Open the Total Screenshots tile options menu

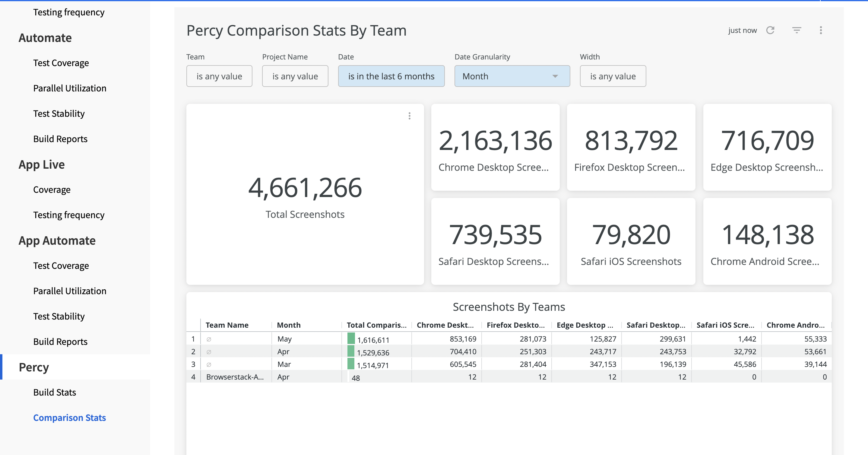(409, 116)
